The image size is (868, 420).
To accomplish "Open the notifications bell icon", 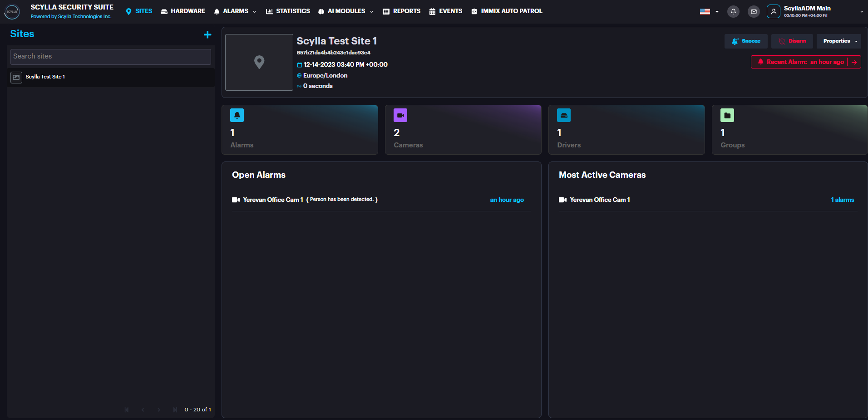I will (733, 12).
